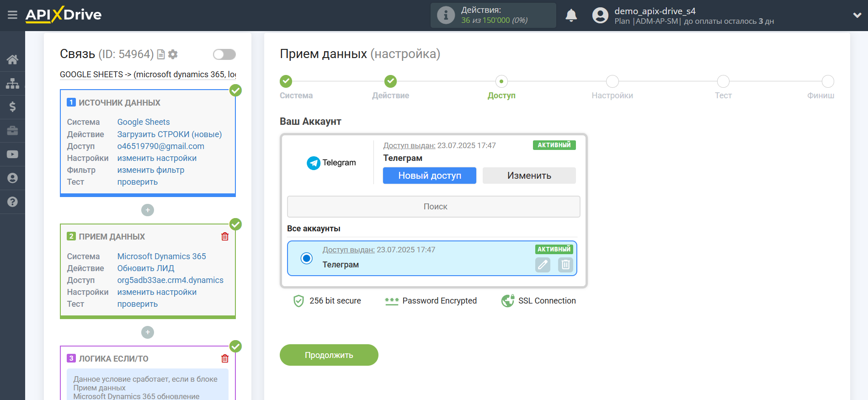
Task: Click проверить in data source block
Action: pos(138,182)
